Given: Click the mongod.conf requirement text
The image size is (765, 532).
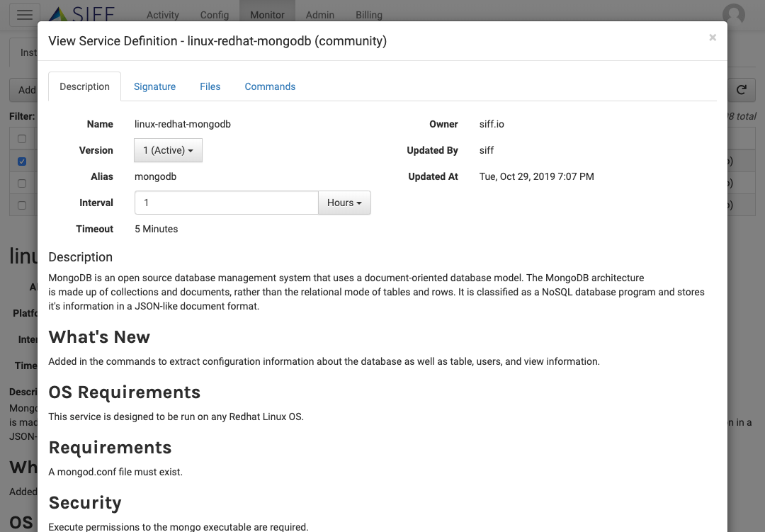Looking at the screenshot, I should click(x=115, y=472).
